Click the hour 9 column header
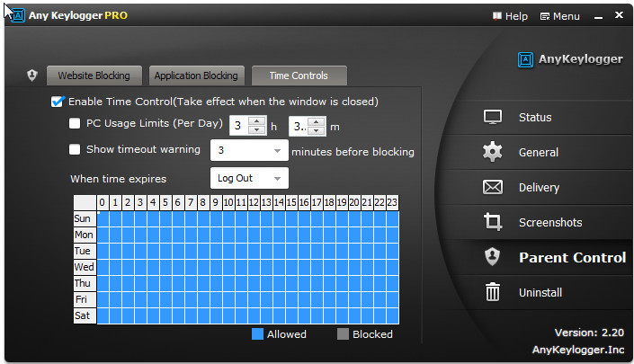 tap(216, 202)
